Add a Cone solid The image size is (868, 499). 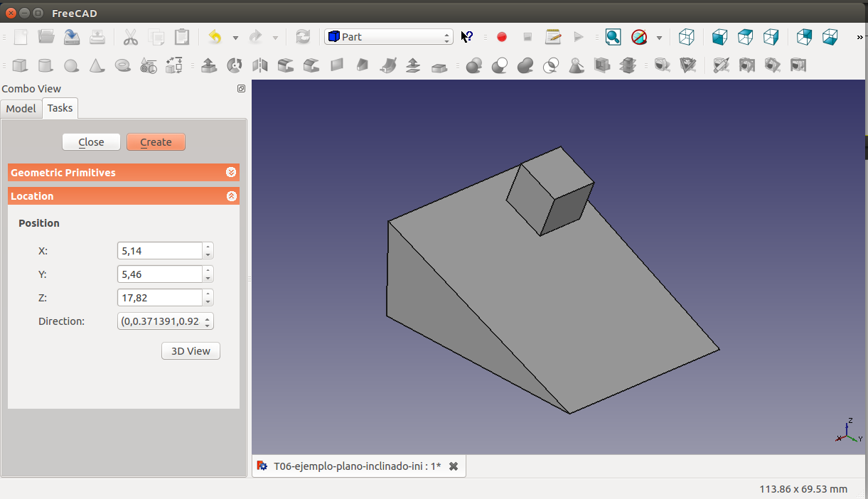(97, 65)
